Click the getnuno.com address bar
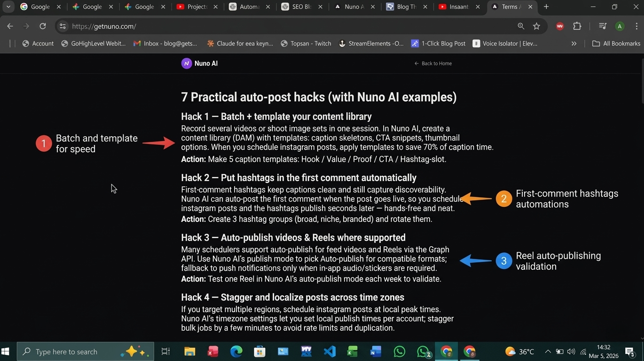 (x=282, y=26)
